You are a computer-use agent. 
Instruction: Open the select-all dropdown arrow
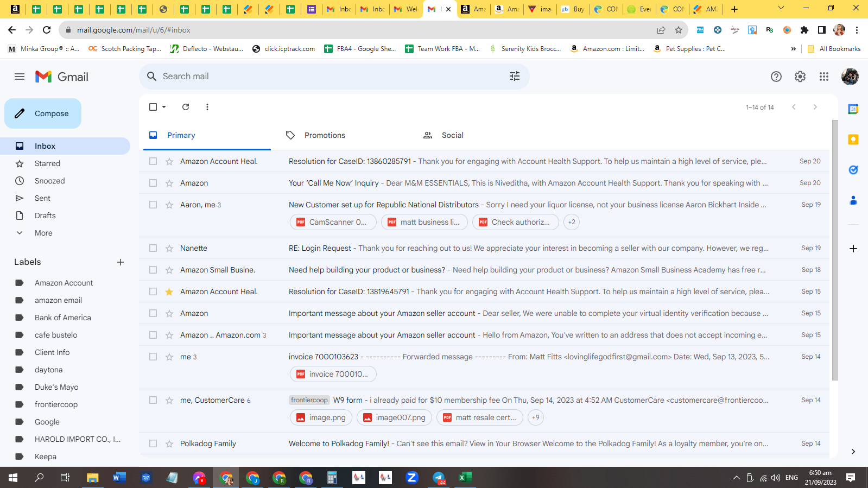point(164,107)
